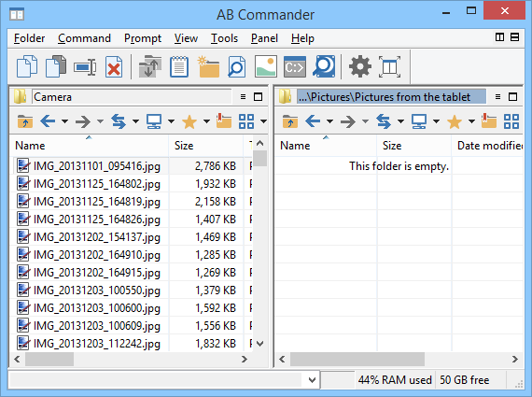Screen dimensions: 532x397
Task: Sort left panel by Size column
Action: click(206, 146)
